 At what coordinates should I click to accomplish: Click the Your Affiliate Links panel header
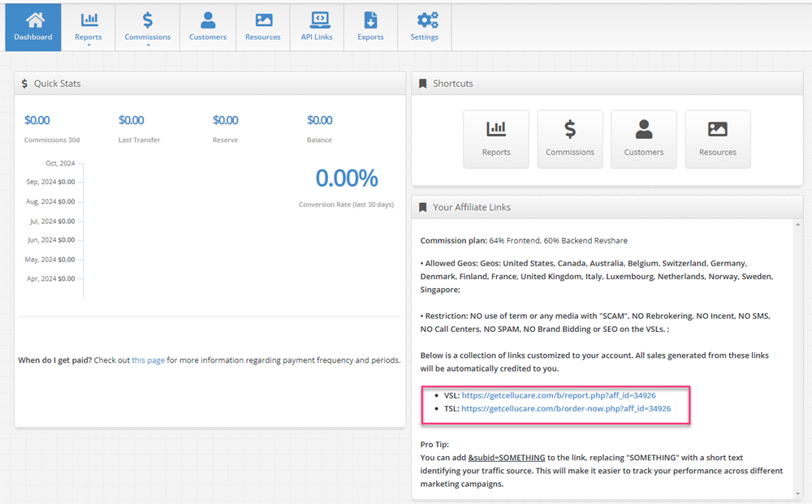pos(471,207)
